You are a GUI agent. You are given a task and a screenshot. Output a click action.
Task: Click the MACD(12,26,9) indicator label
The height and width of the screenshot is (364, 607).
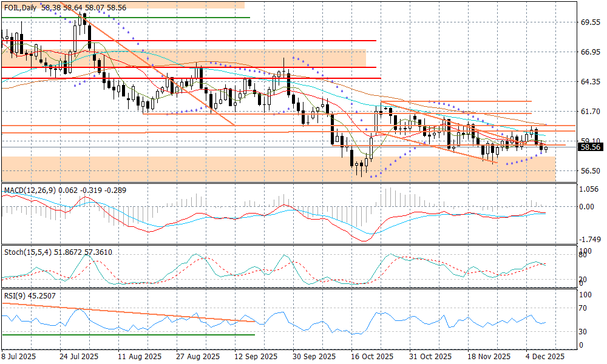coord(30,190)
